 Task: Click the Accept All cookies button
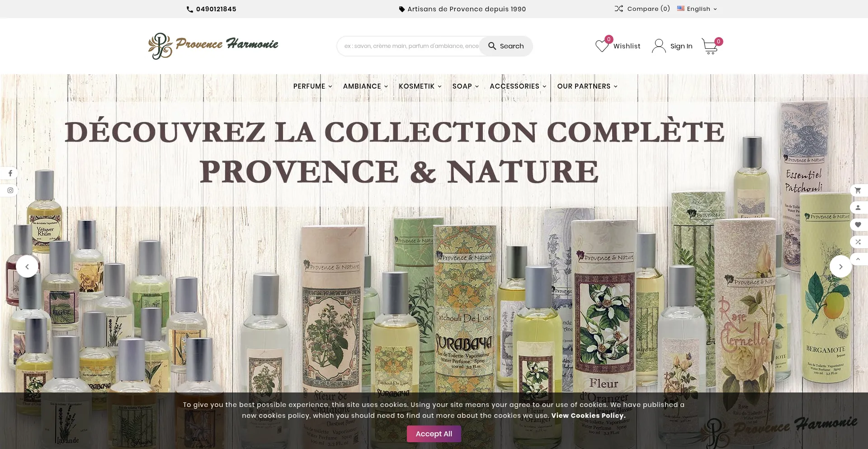[x=434, y=434]
